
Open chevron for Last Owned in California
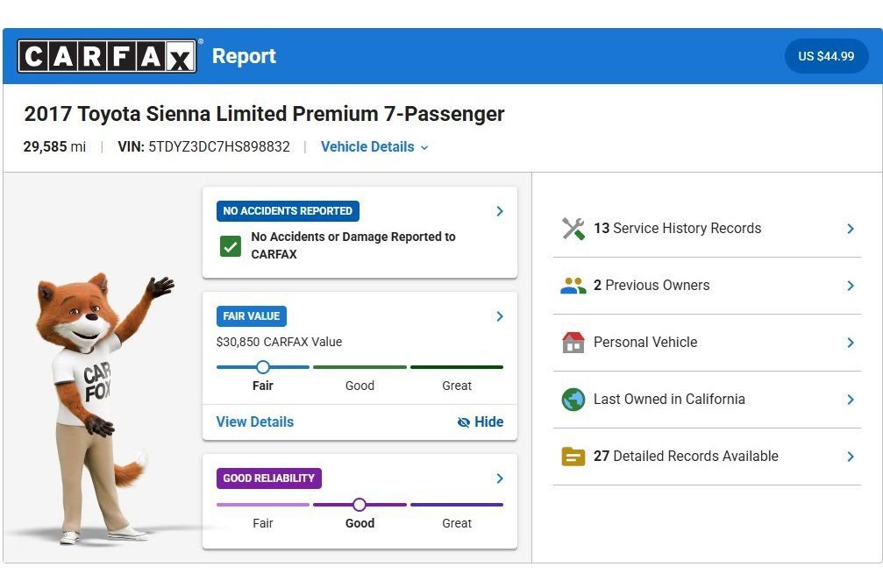(x=851, y=400)
